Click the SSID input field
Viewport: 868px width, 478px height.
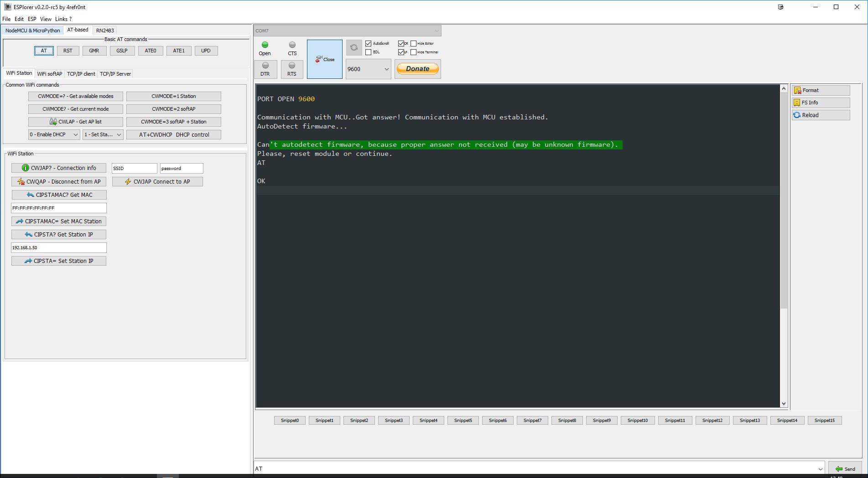135,168
